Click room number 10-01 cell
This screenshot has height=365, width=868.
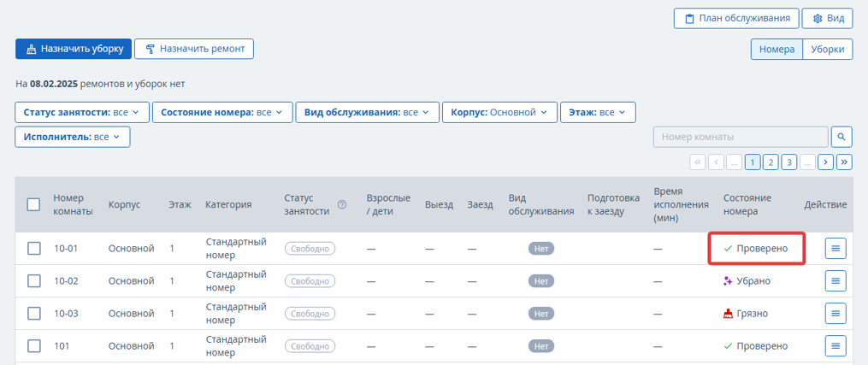pyautogui.click(x=66, y=249)
